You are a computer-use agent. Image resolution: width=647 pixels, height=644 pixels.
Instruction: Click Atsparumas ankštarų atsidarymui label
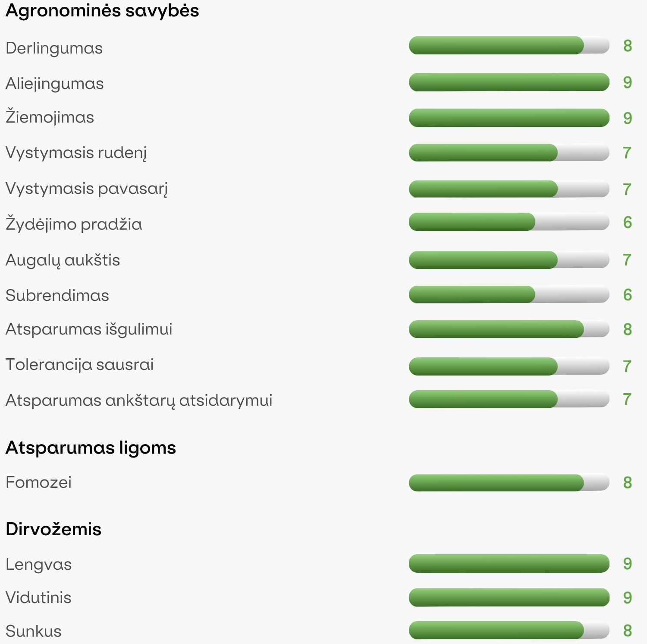139,401
